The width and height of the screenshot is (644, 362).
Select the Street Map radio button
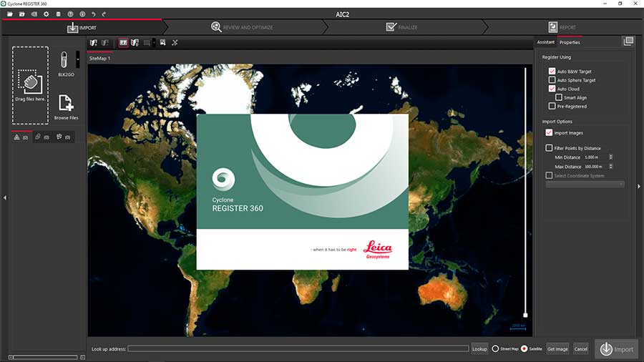[x=495, y=349]
